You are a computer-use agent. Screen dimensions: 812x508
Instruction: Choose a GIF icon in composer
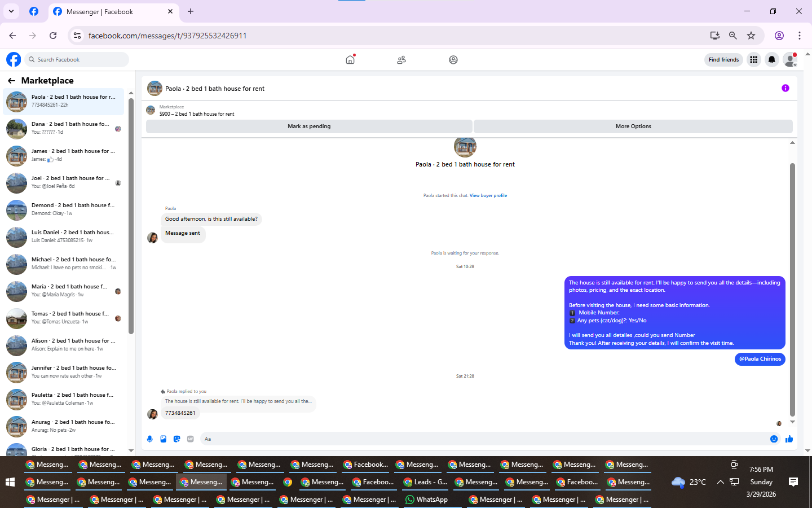click(191, 439)
